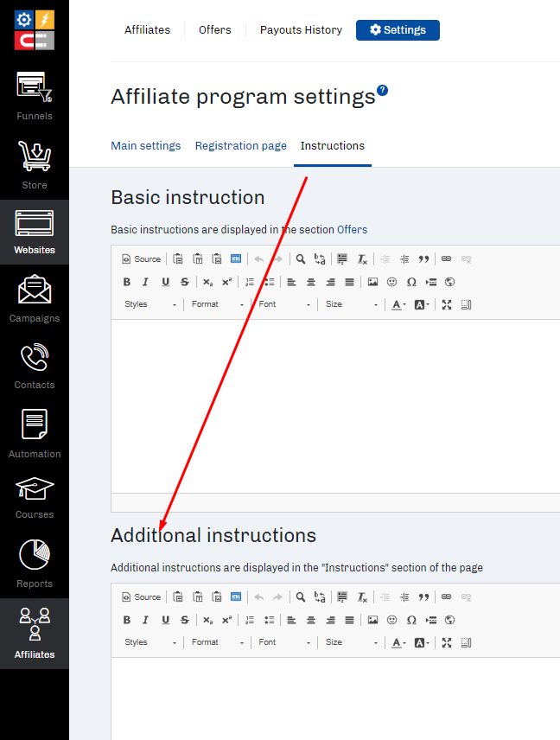
Task: Open the Payouts History menu item
Action: tap(301, 30)
